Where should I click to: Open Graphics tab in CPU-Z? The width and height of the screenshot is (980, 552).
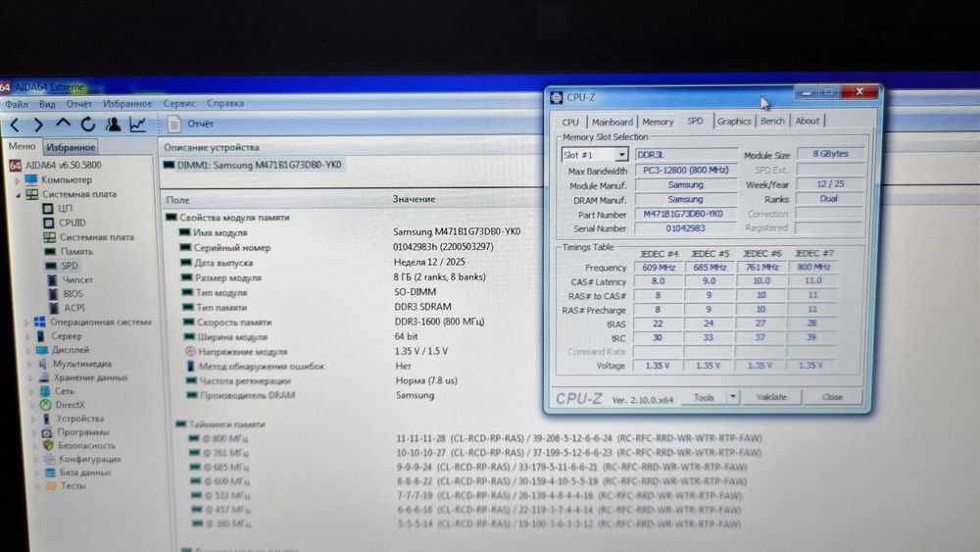(734, 121)
